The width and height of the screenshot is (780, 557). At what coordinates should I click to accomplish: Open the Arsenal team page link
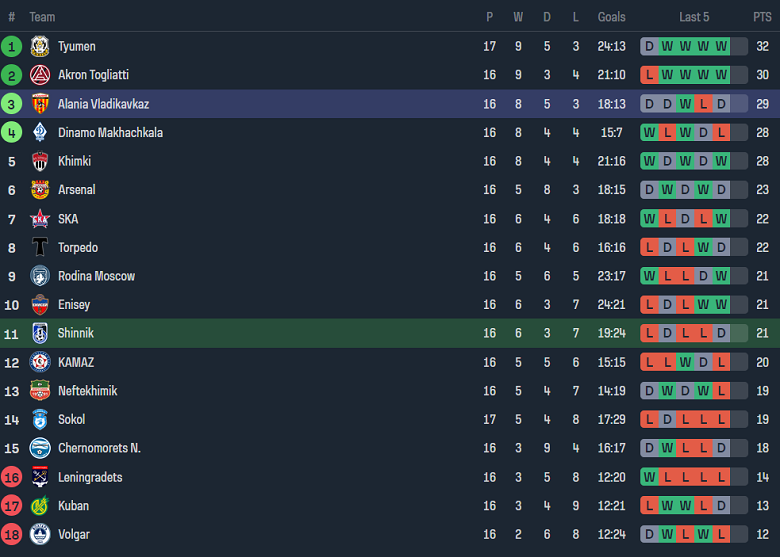click(x=76, y=190)
